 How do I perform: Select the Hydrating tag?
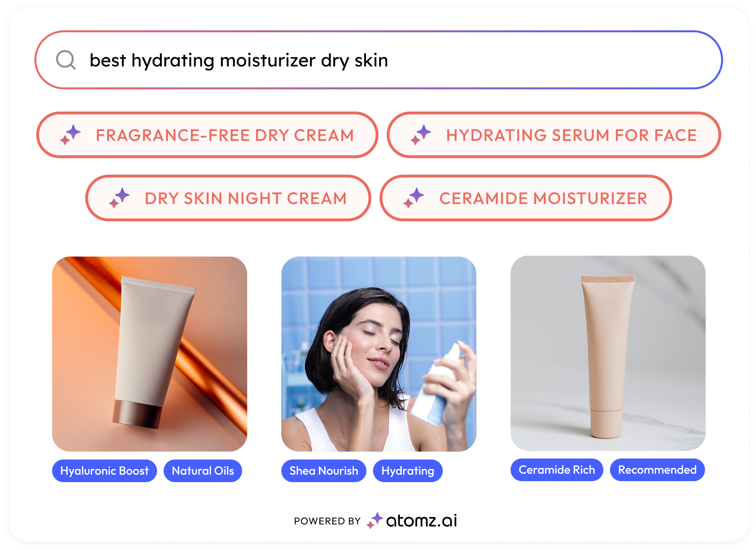tap(408, 471)
